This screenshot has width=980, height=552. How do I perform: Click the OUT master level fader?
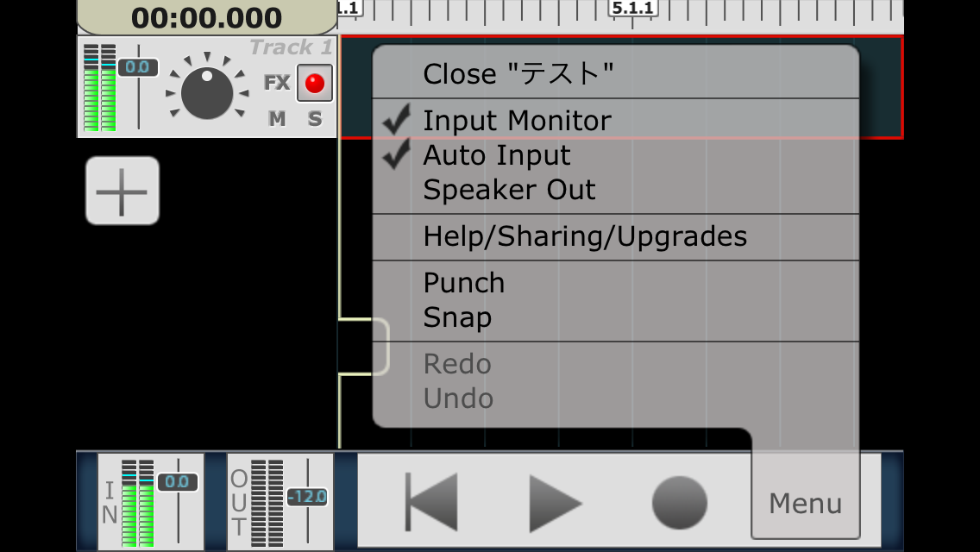[x=307, y=497]
